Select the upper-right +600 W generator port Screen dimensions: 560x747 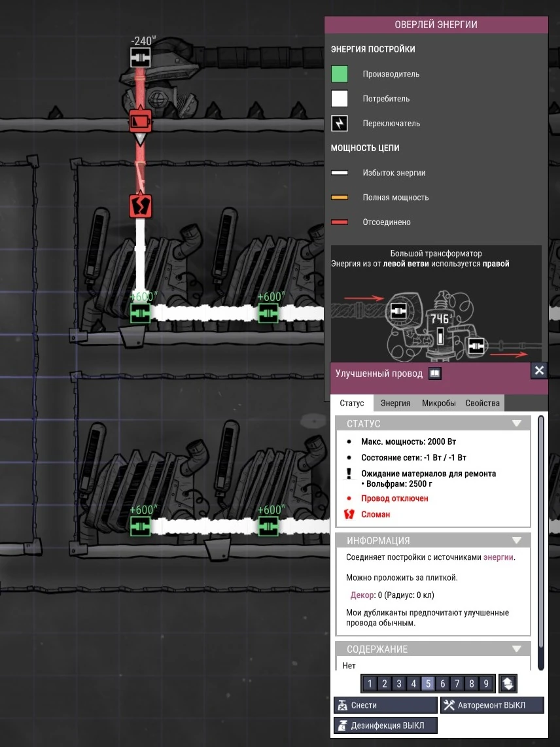click(268, 313)
